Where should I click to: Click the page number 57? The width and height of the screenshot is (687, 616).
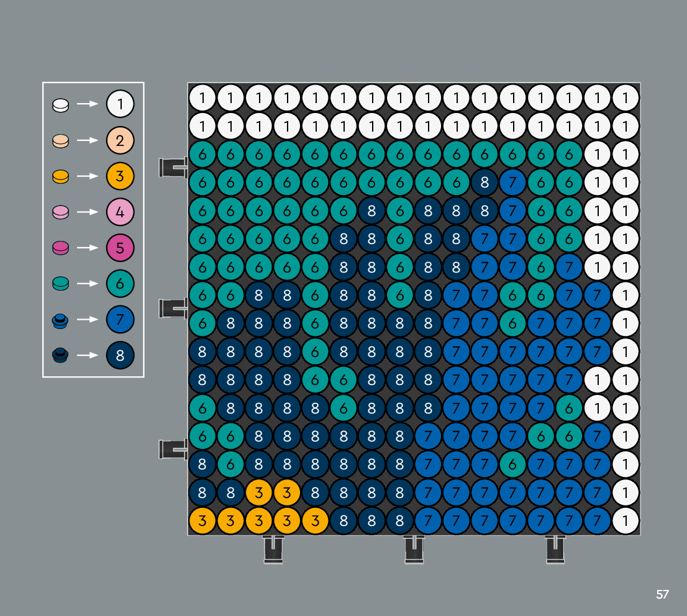(662, 594)
